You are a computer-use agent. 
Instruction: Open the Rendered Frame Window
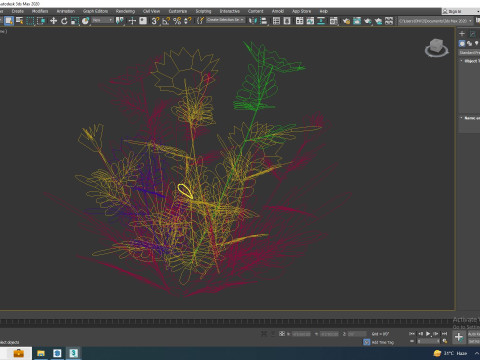pyautogui.click(x=357, y=21)
